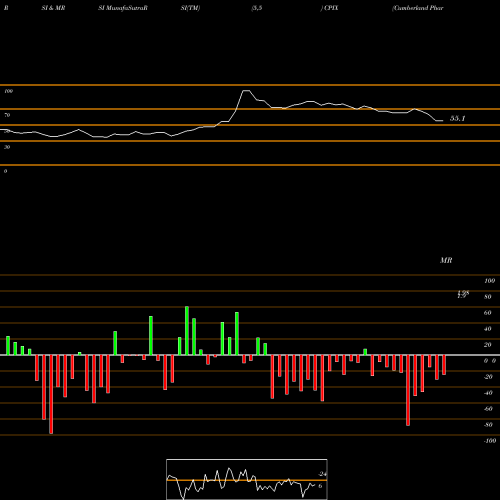500x500 pixels.
Task: Click the 'SI & MR' header label
Action: pos(53,8)
